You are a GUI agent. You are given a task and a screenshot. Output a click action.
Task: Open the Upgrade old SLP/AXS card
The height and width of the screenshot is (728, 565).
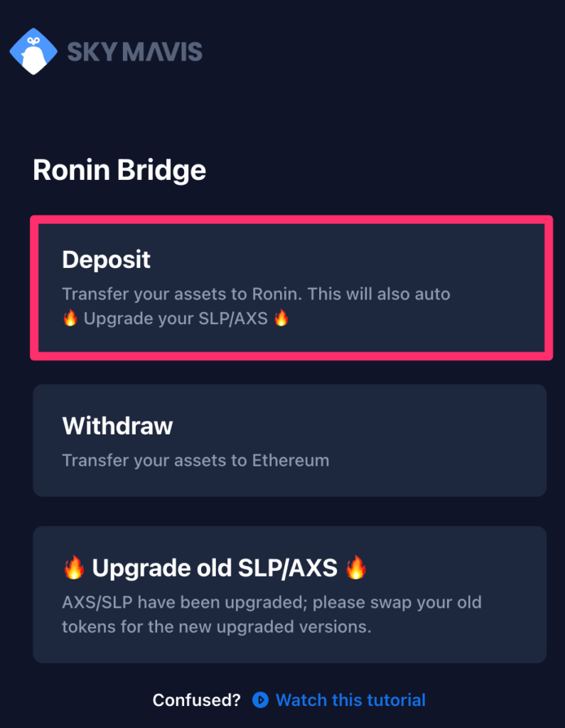(290, 594)
